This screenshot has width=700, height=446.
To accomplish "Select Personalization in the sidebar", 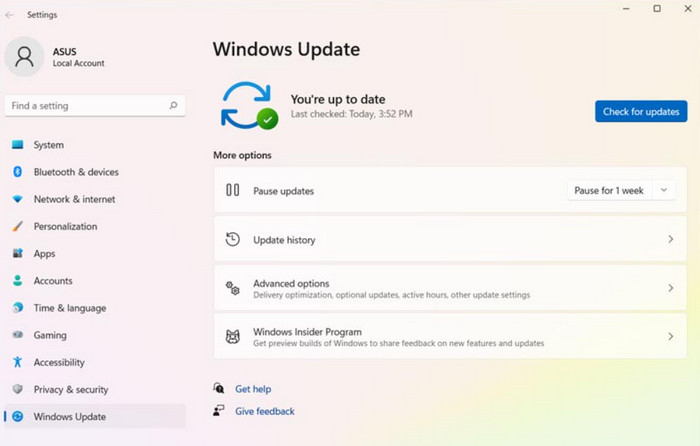I will tap(95, 226).
